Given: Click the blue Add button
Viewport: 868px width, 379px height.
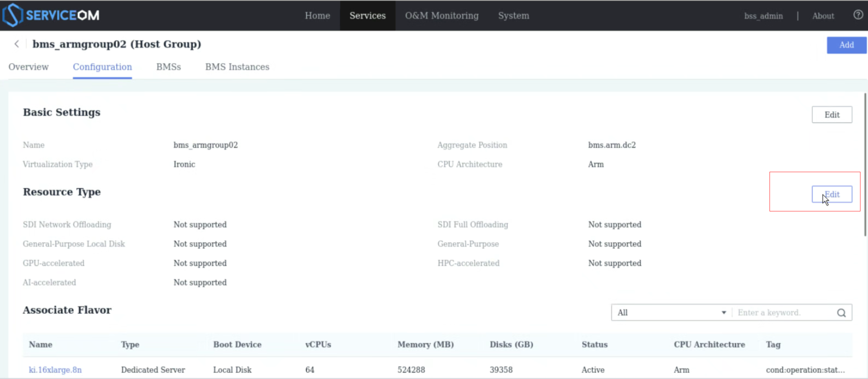Looking at the screenshot, I should (x=846, y=45).
